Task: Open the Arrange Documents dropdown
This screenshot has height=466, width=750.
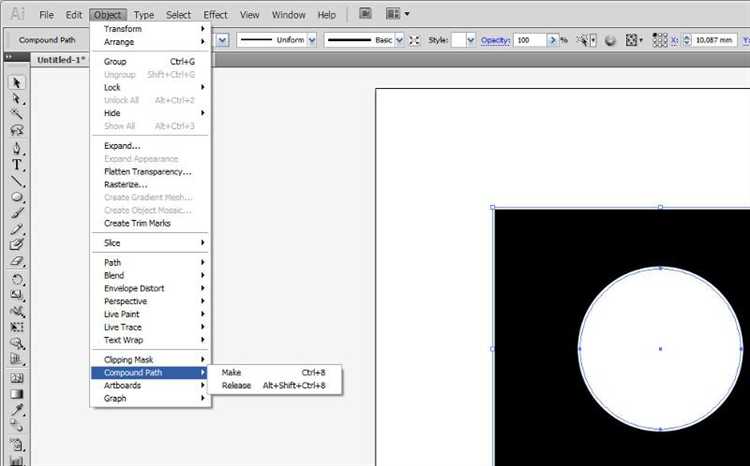Action: [398, 14]
